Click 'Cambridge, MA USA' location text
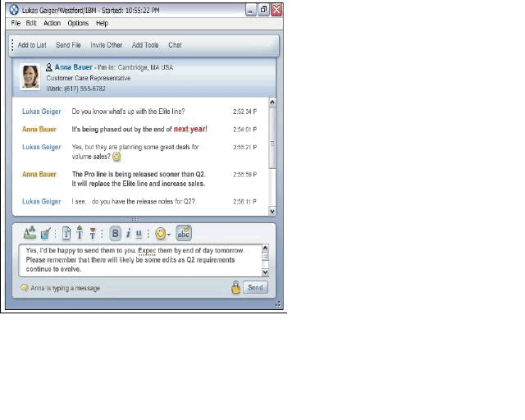 coord(145,67)
